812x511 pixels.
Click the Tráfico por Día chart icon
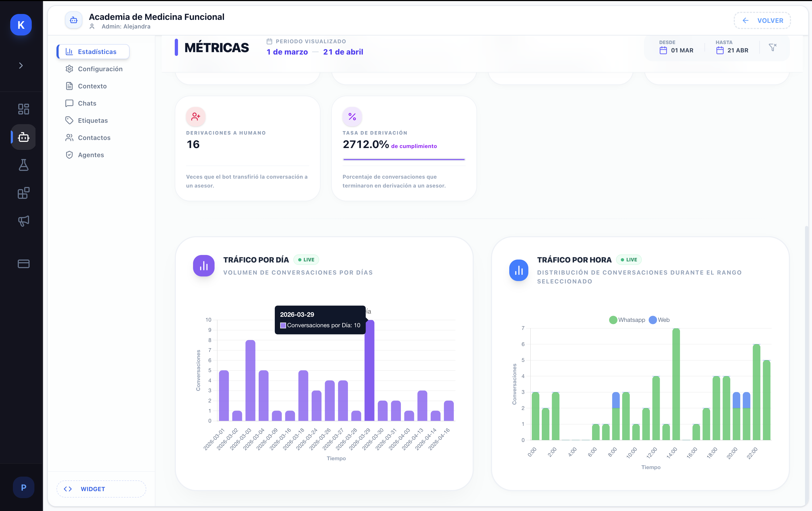[x=204, y=266]
